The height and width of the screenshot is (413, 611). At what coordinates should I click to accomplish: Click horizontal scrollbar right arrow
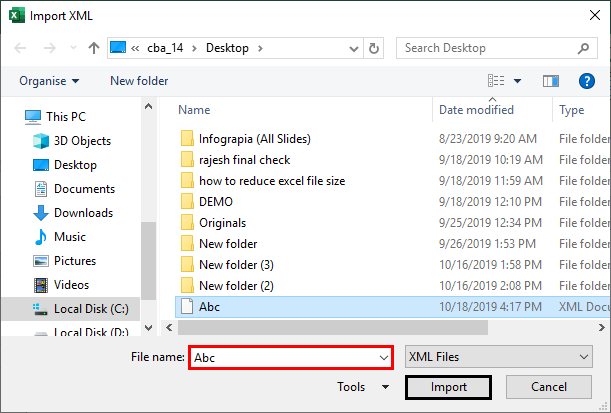click(602, 328)
